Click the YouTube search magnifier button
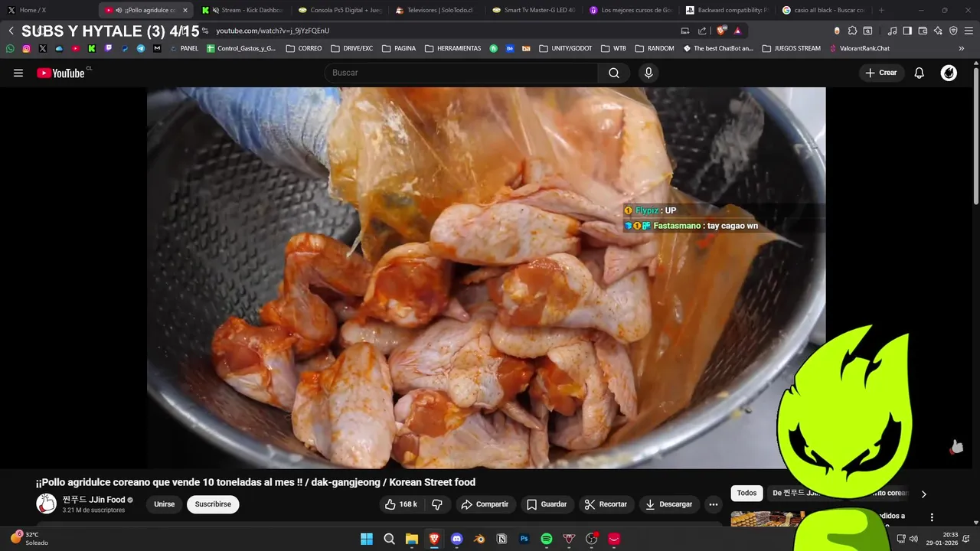 (x=614, y=73)
